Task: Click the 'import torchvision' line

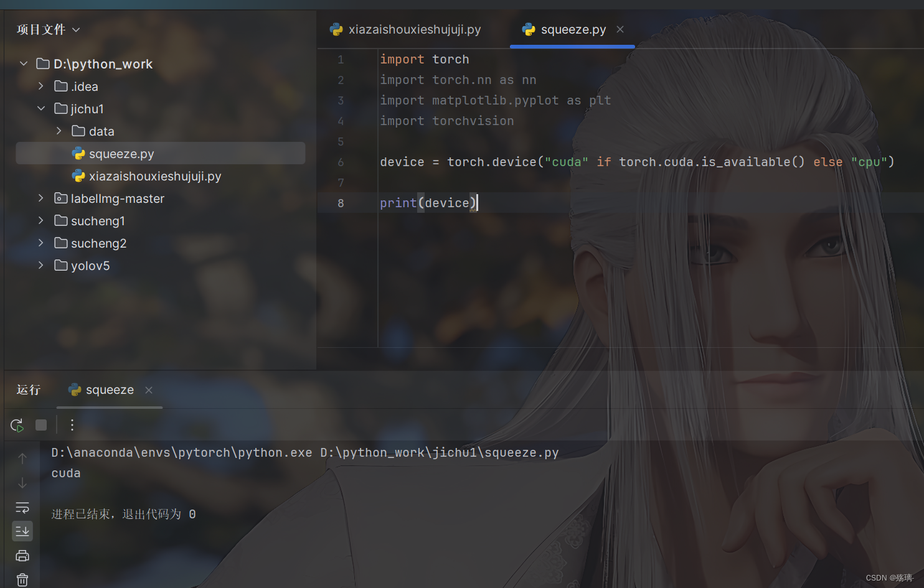Action: [447, 121]
